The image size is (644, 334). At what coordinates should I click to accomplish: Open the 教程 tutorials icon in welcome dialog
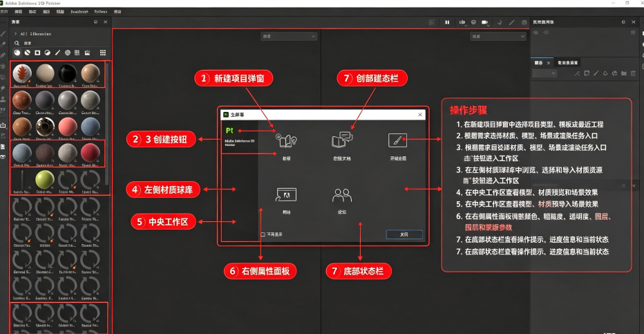286,141
